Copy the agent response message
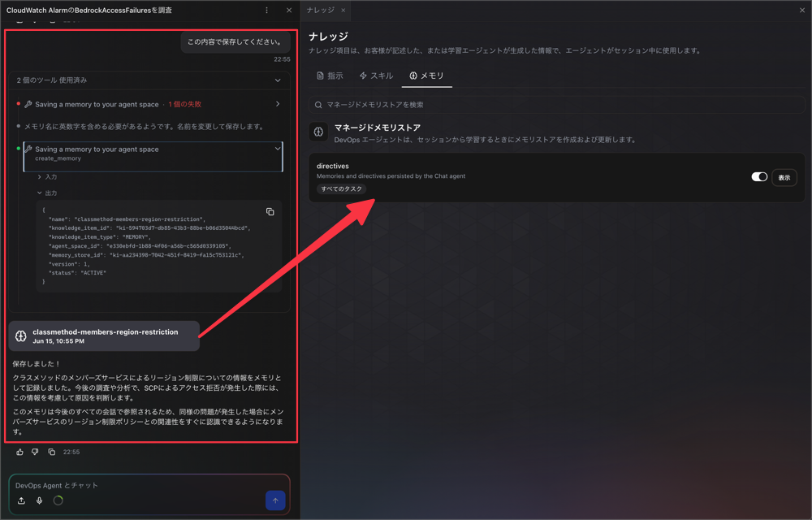This screenshot has width=812, height=520. coord(52,452)
